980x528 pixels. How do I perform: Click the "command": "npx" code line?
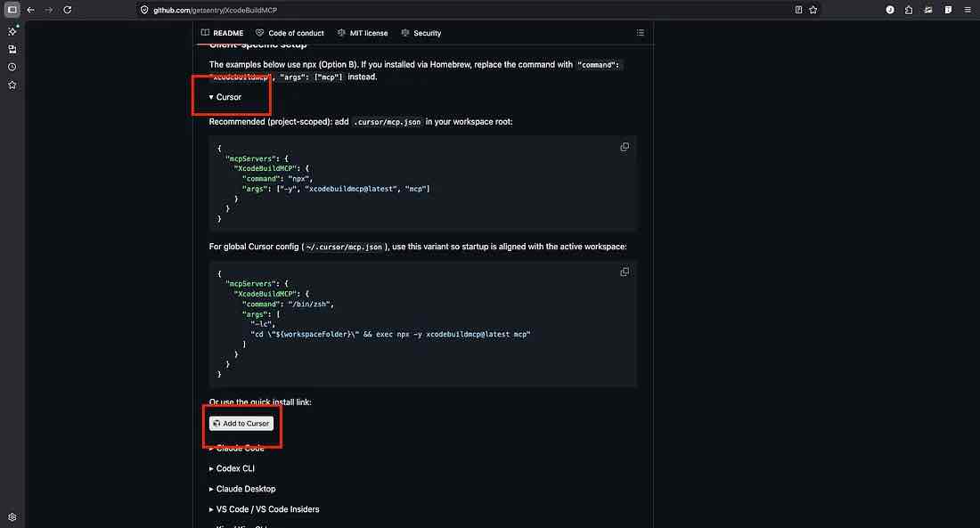(277, 179)
